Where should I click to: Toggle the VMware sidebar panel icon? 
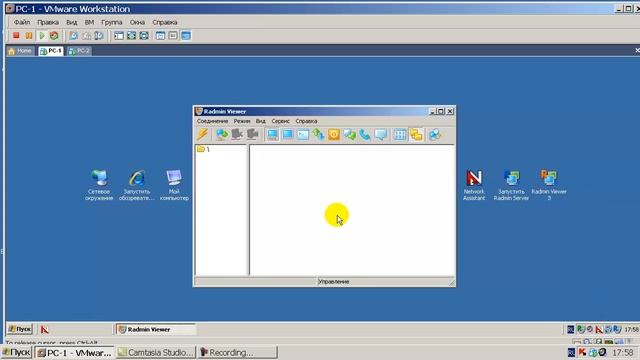click(x=119, y=36)
